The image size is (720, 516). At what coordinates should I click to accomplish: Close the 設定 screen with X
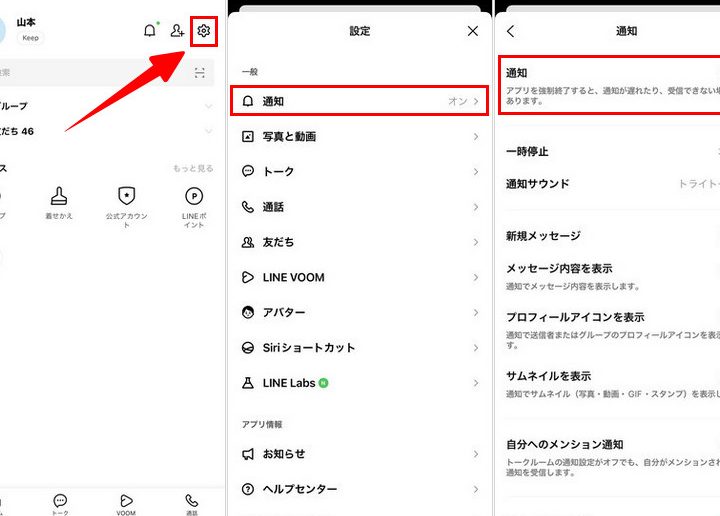(472, 31)
